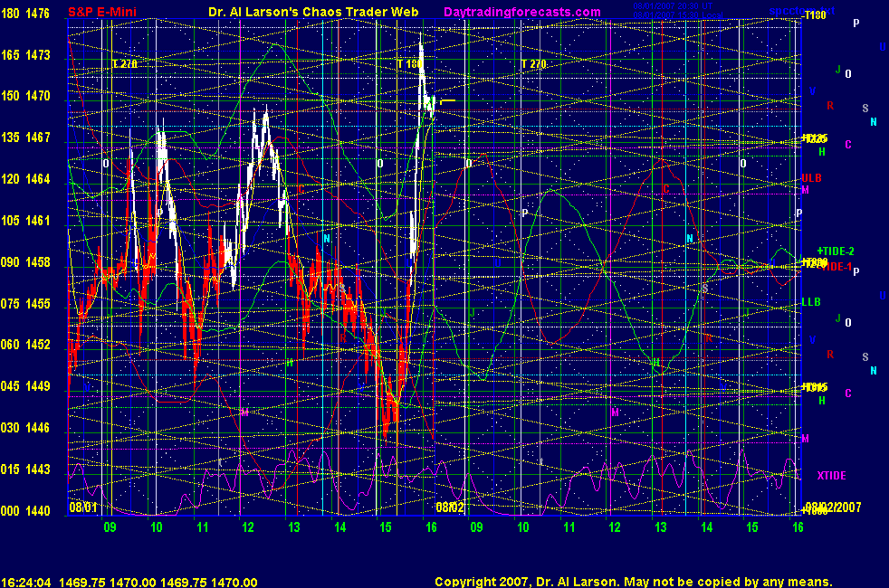Viewport: 889px width, 588px height.
Task: Click the 08/01/2007 20:30 UT timestamp
Action: click(x=673, y=6)
